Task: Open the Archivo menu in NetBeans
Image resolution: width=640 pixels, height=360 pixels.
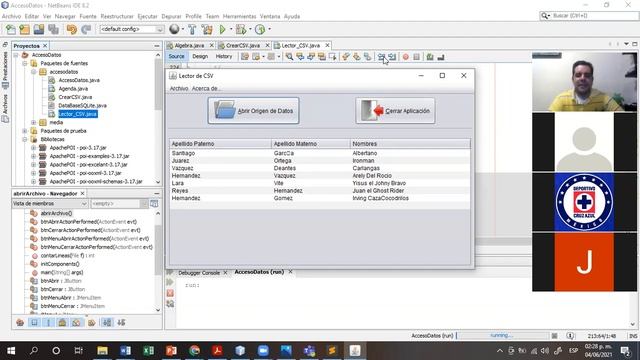Action: click(x=11, y=16)
